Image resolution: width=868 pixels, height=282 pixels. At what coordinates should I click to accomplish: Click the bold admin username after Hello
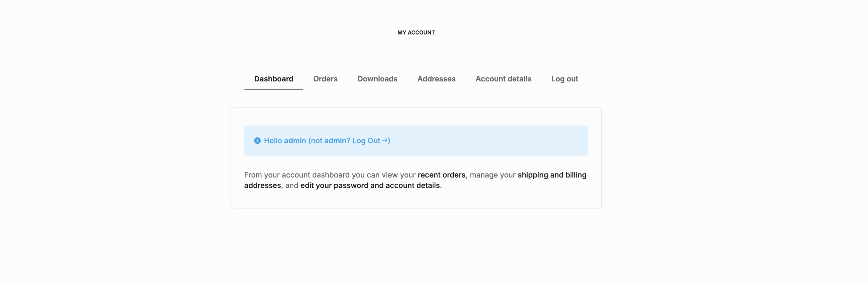pyautogui.click(x=295, y=141)
